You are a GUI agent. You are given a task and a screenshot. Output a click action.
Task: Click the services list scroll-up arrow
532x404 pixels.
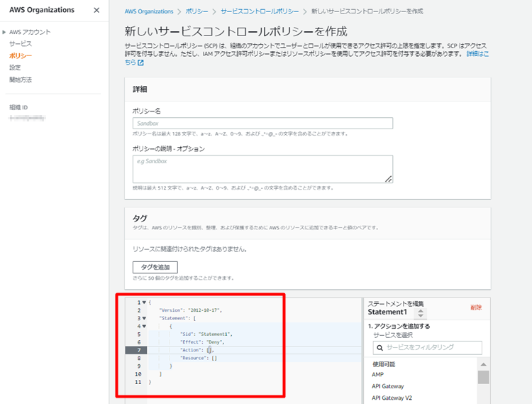[484, 364]
